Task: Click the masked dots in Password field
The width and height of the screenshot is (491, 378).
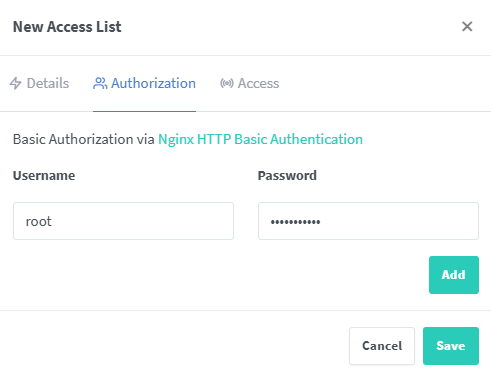Action: point(295,222)
